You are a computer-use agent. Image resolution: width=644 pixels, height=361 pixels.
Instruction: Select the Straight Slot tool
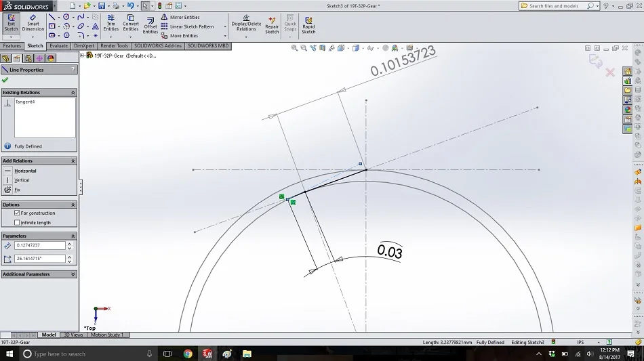point(52,35)
